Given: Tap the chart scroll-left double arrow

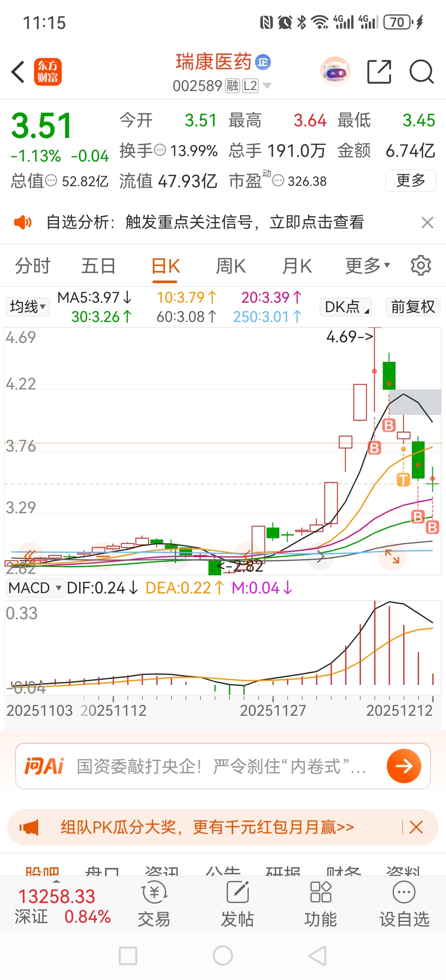Looking at the screenshot, I should (30, 556).
